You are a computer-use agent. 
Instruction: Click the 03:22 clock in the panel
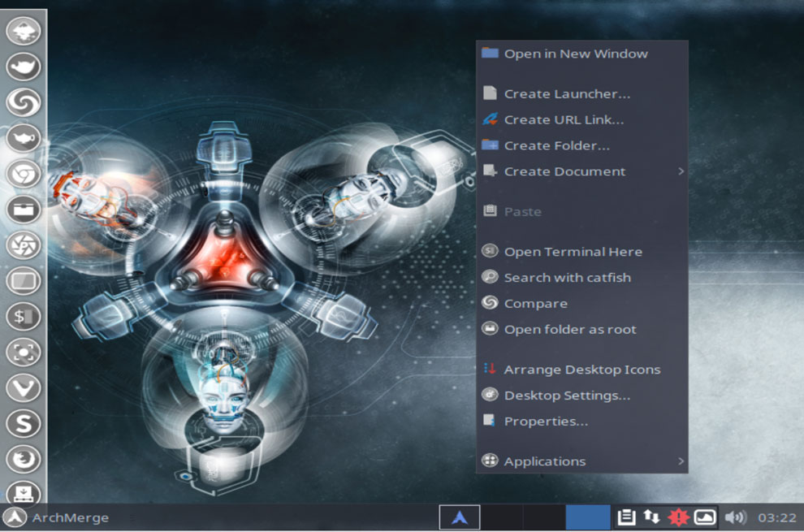(777, 517)
